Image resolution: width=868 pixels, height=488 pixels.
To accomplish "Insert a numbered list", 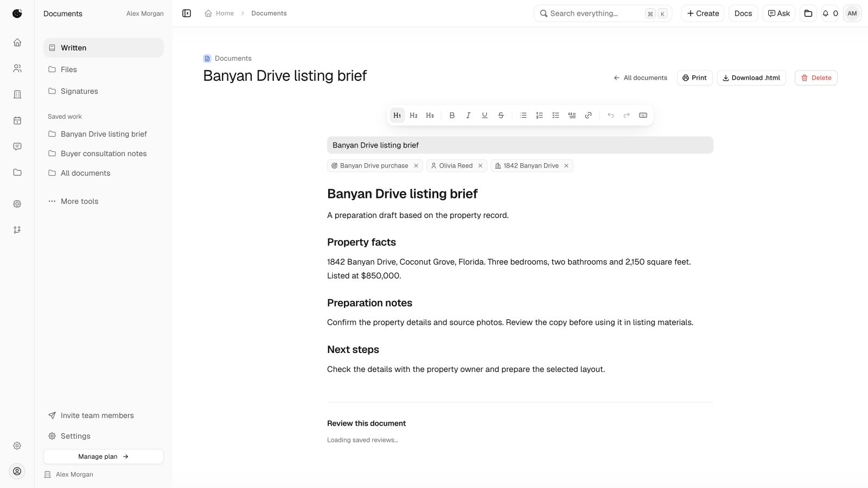I will pos(539,115).
